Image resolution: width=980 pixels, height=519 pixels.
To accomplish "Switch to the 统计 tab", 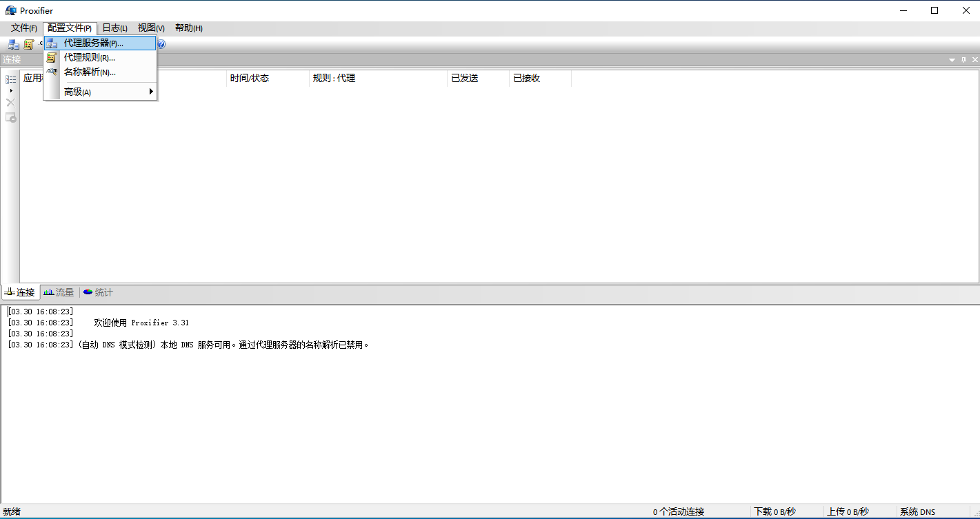I will [x=99, y=292].
